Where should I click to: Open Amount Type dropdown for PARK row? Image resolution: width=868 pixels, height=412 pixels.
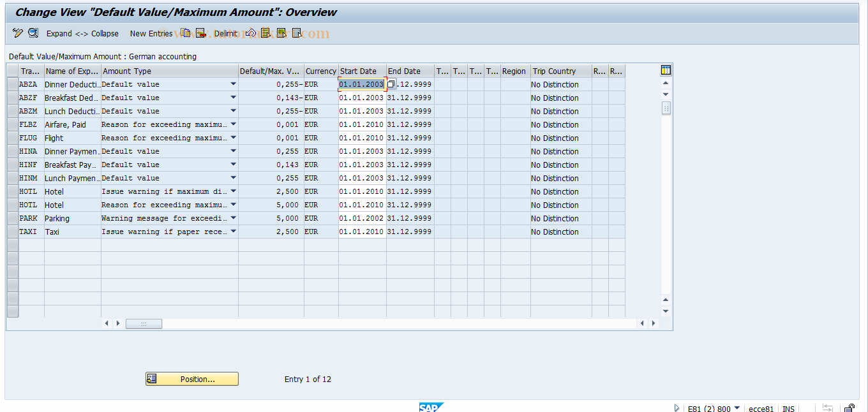pyautogui.click(x=233, y=218)
